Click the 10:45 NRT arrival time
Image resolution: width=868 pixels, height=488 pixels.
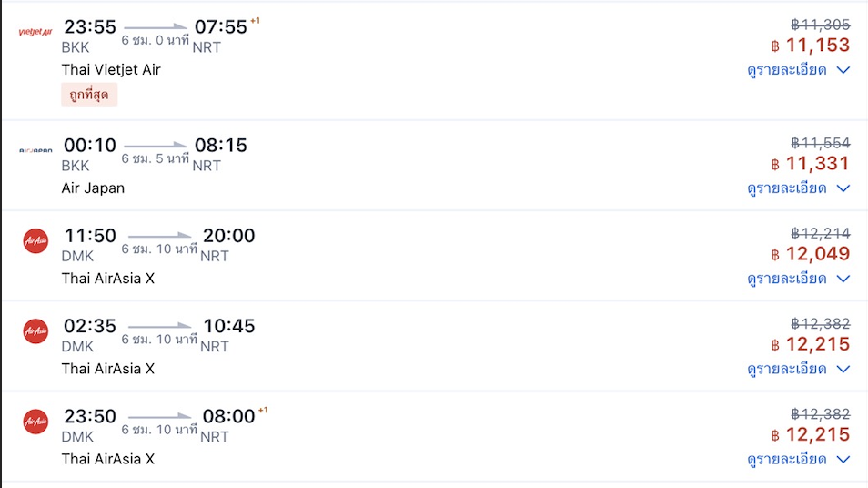pos(228,326)
